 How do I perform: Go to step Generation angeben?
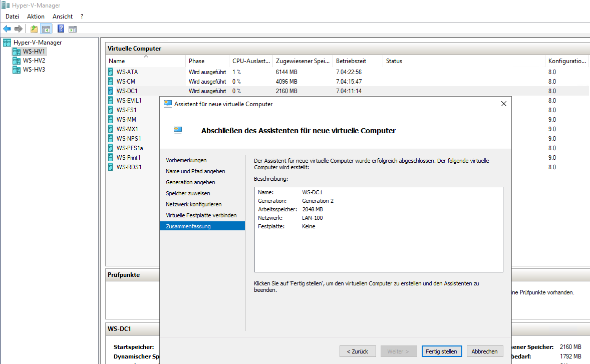tap(190, 182)
